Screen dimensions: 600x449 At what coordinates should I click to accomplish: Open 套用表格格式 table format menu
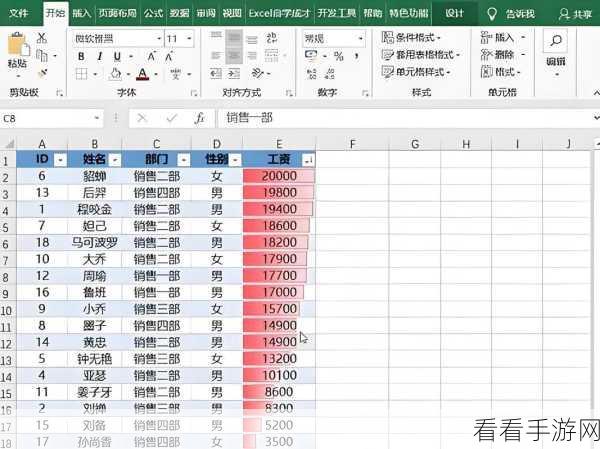(x=421, y=55)
